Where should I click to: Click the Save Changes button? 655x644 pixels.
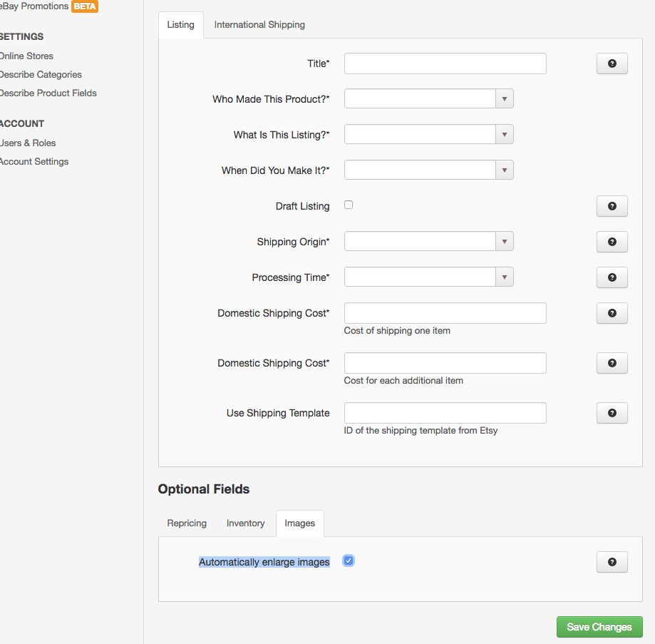tap(599, 627)
